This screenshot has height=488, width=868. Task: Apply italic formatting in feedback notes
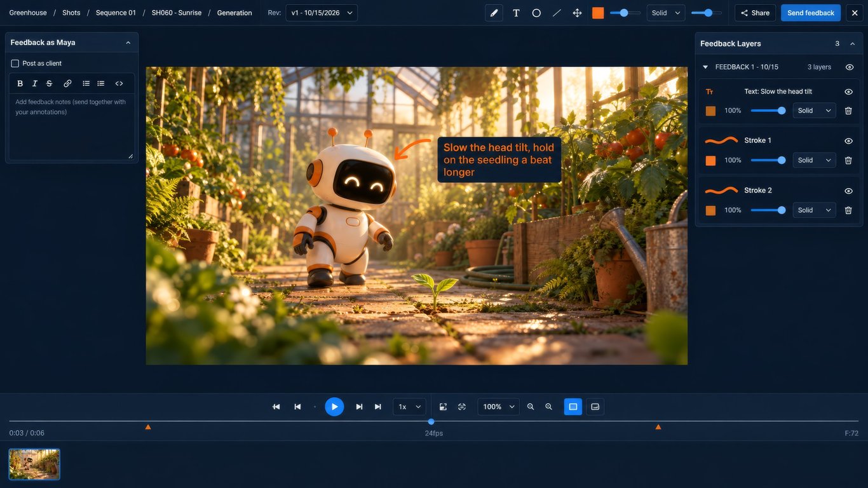tap(34, 83)
